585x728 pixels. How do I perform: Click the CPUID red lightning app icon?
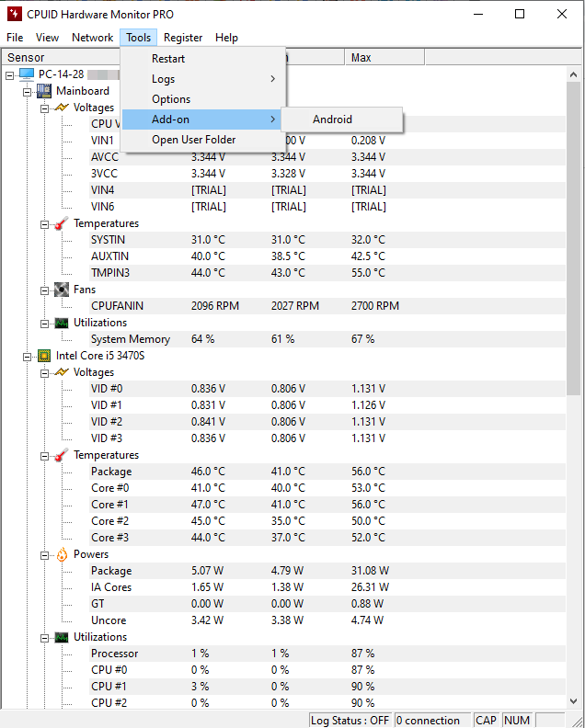click(15, 14)
